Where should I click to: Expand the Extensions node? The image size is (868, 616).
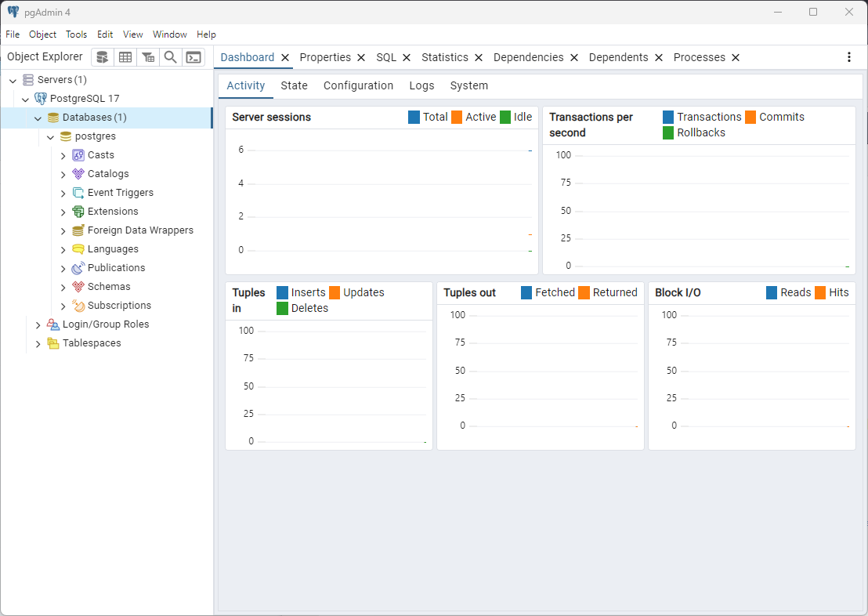tap(63, 212)
